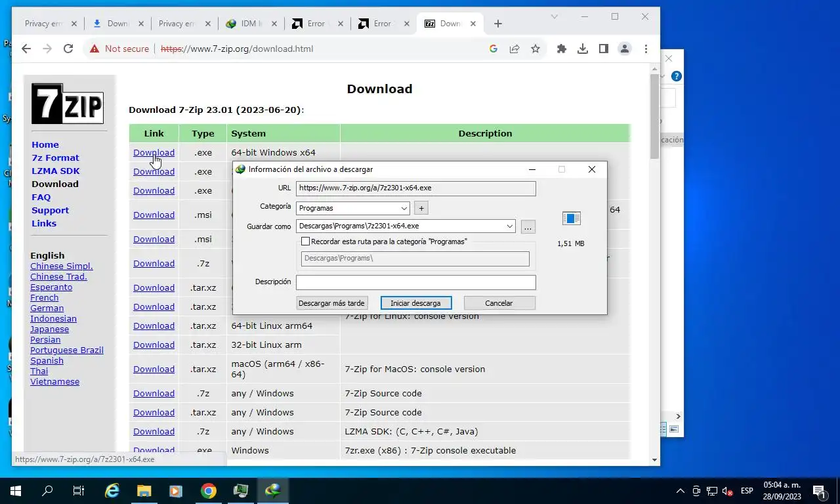Open the Windows Start menu
Viewport: 840px width, 504px height.
click(16, 491)
